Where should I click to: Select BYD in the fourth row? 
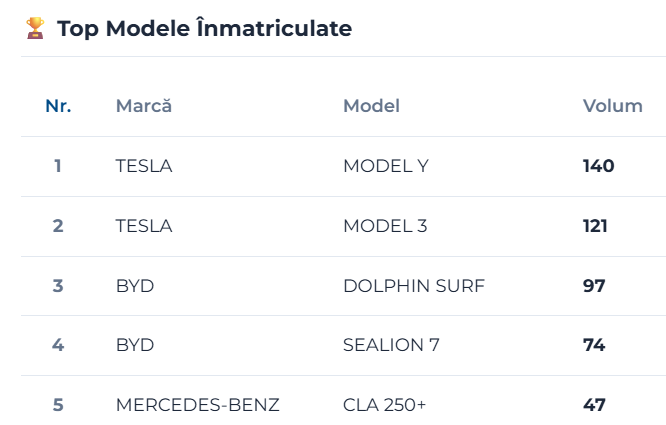(135, 345)
